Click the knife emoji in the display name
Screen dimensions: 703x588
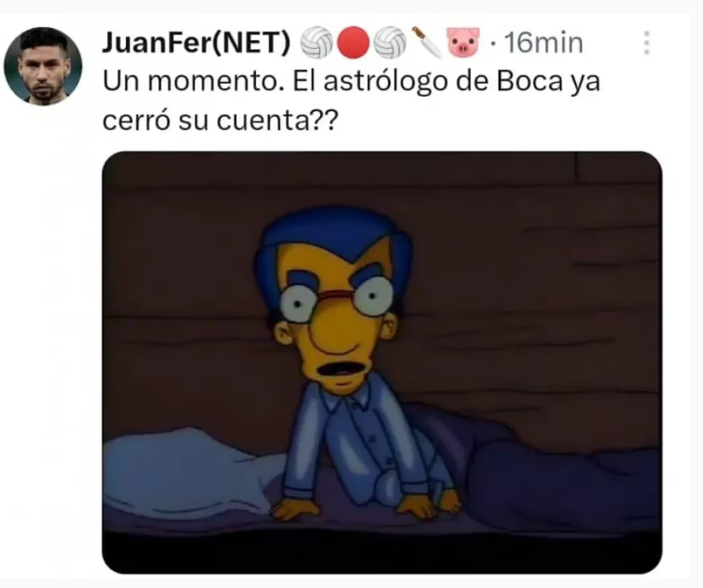click(x=426, y=43)
